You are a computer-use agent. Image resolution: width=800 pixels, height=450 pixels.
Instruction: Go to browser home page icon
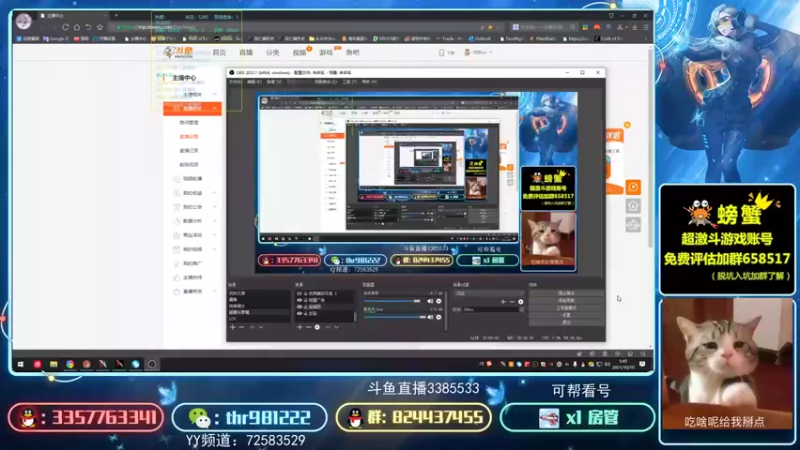pyautogui.click(x=77, y=27)
